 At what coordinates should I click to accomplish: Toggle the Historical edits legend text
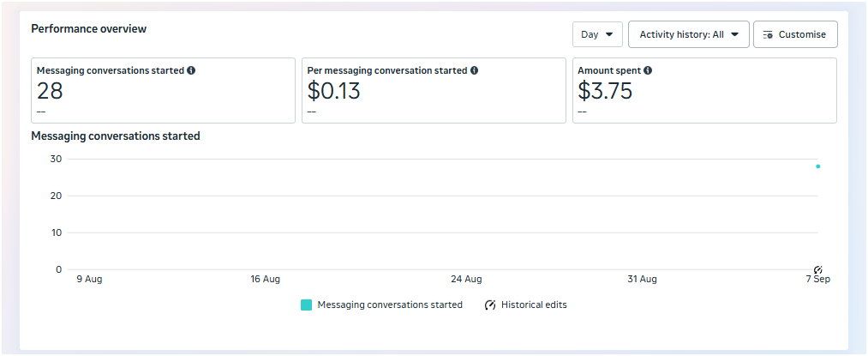[x=534, y=305]
